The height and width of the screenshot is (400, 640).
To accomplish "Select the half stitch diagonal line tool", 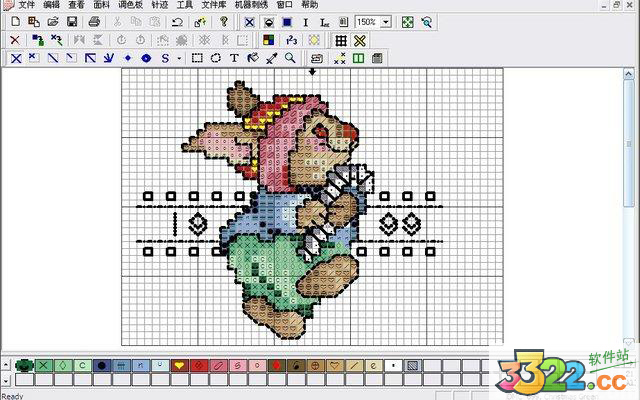I will coord(53,58).
